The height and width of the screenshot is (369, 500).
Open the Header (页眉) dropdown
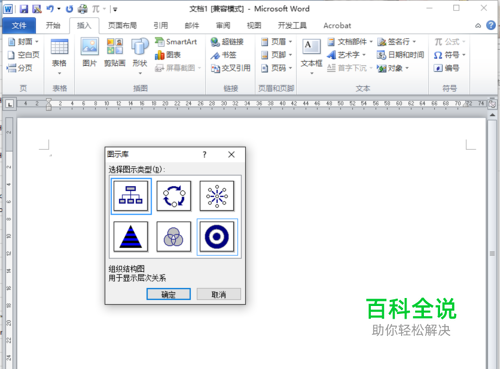[x=276, y=42]
